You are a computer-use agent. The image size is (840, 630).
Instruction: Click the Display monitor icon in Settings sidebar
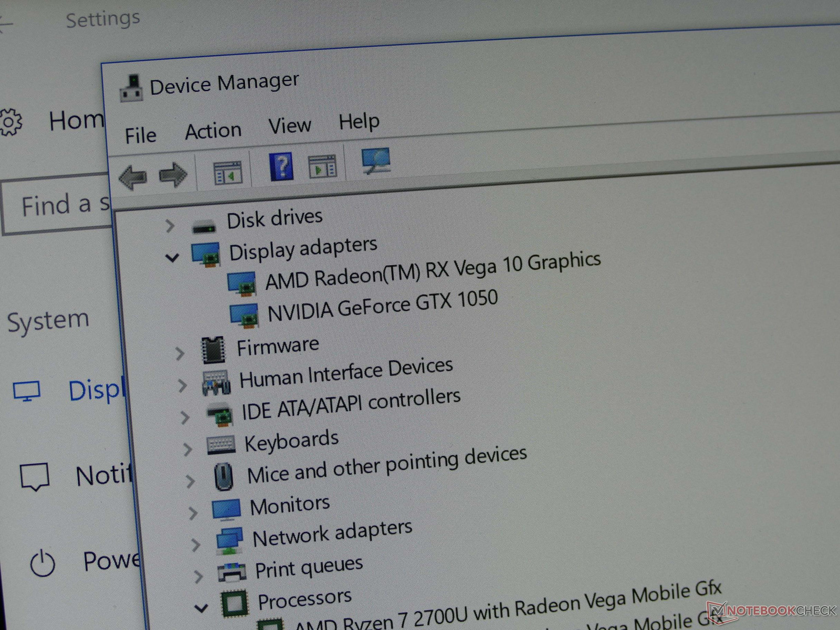click(27, 391)
